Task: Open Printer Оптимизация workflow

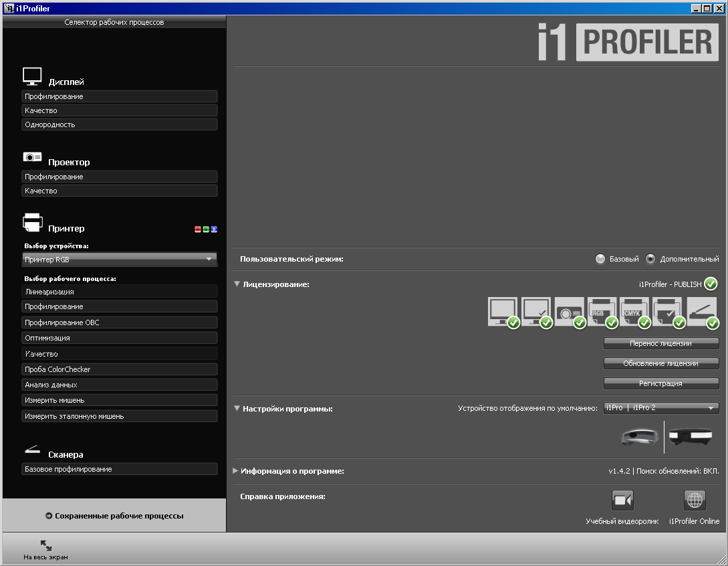Action: click(x=119, y=338)
